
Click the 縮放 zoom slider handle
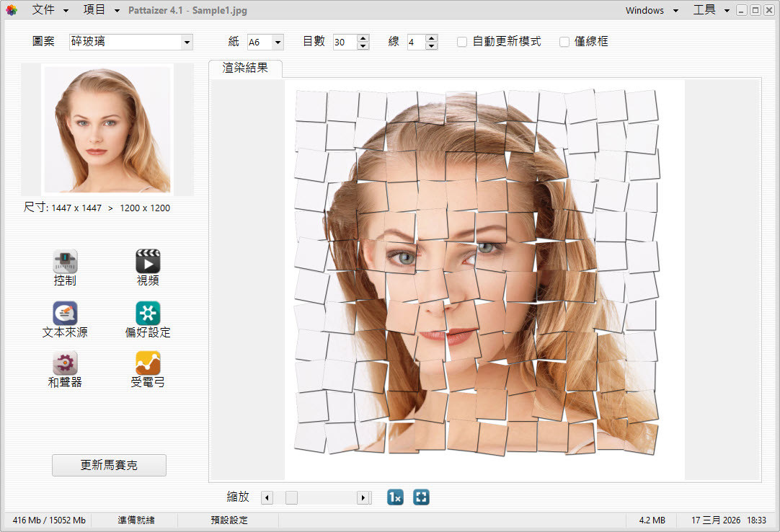[291, 497]
